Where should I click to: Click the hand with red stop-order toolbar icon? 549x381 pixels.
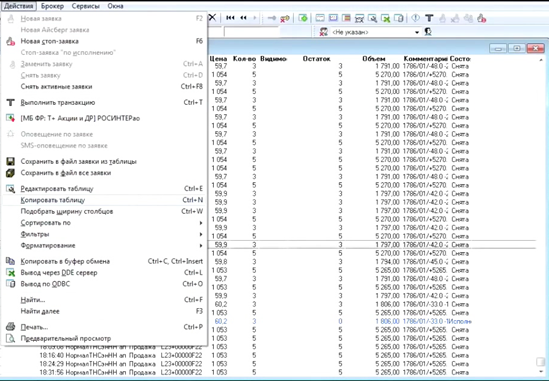click(x=482, y=18)
